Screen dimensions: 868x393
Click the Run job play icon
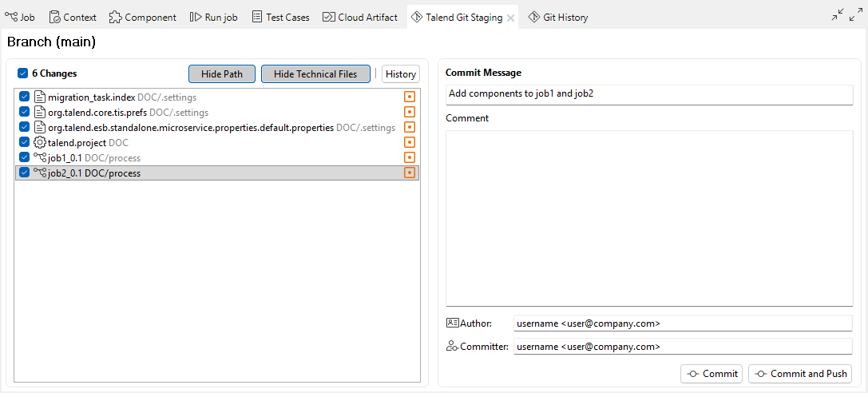(x=196, y=17)
